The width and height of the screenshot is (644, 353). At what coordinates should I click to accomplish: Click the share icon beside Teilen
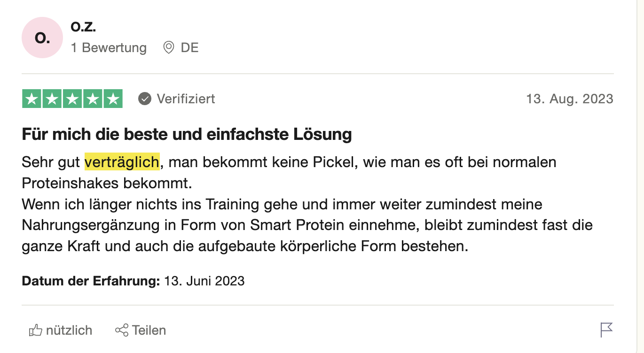coord(122,330)
